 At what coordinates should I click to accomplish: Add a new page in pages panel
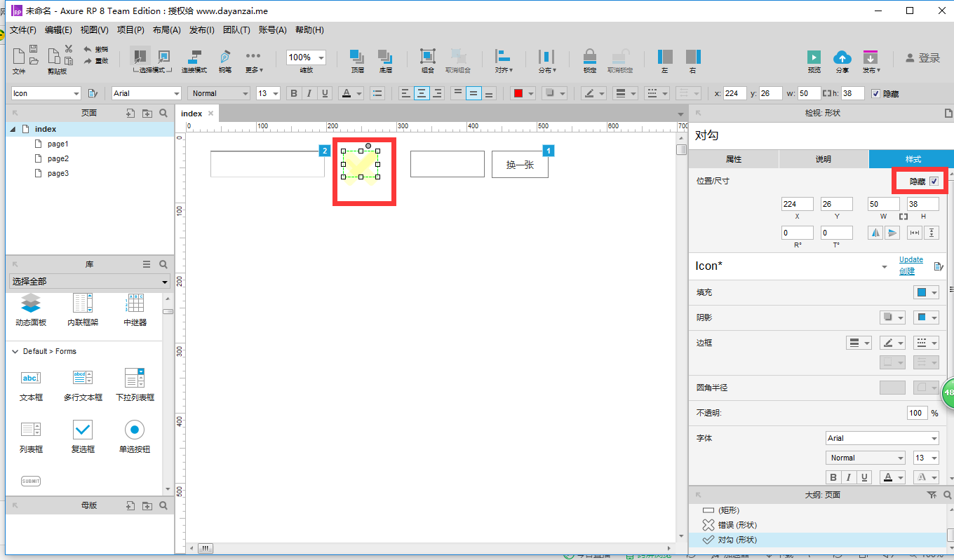click(130, 113)
